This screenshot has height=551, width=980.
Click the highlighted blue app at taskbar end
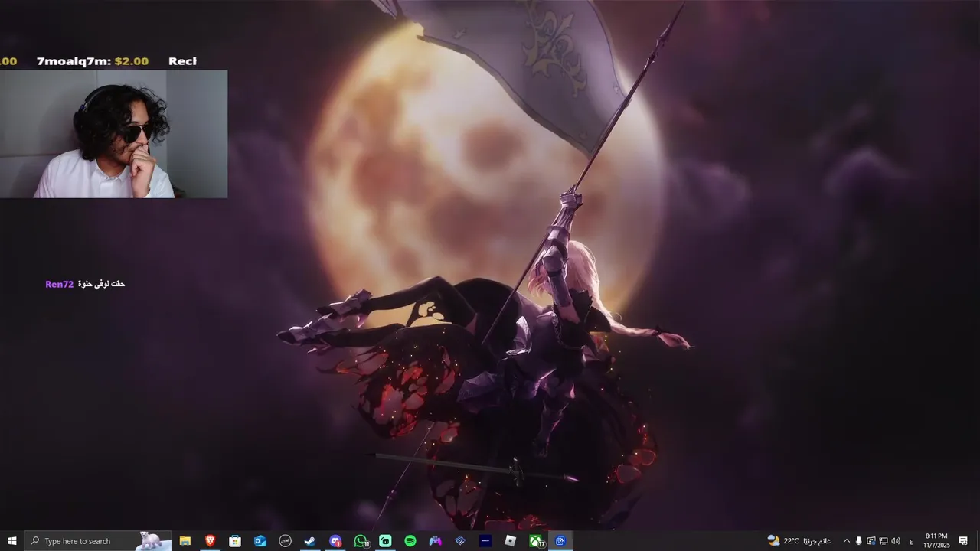[560, 541]
